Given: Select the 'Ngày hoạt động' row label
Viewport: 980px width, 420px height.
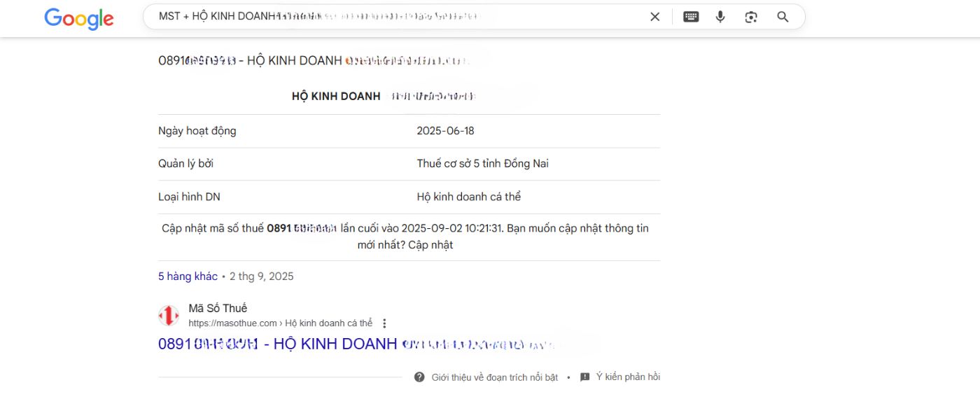Looking at the screenshot, I should (x=197, y=131).
